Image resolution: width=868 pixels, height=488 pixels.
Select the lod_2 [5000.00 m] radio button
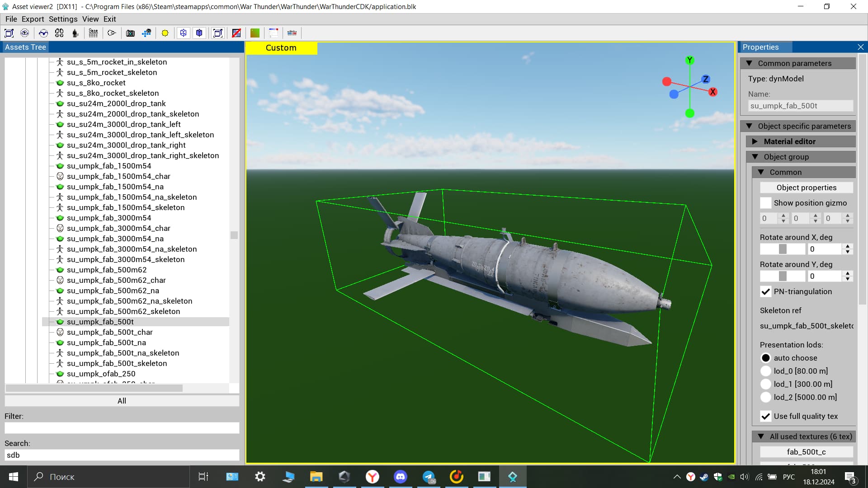tap(765, 397)
